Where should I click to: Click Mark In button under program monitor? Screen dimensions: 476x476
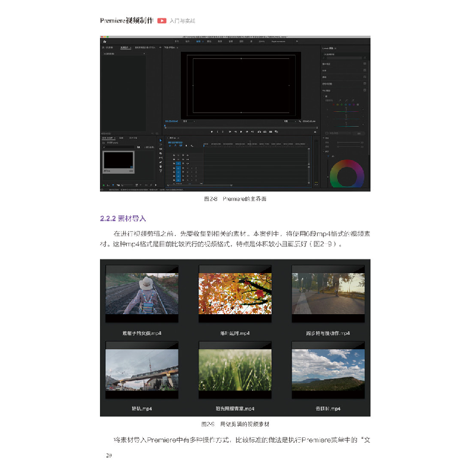tap(217, 131)
